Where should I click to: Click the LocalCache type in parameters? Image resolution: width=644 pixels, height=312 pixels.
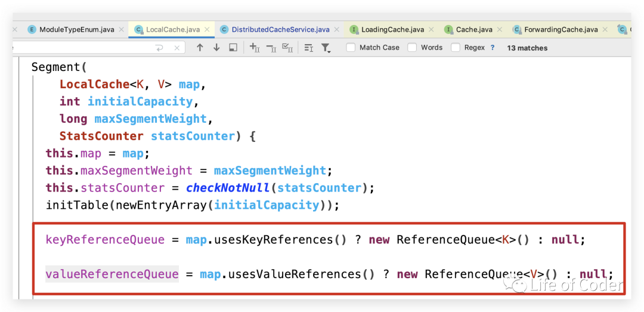click(x=94, y=84)
